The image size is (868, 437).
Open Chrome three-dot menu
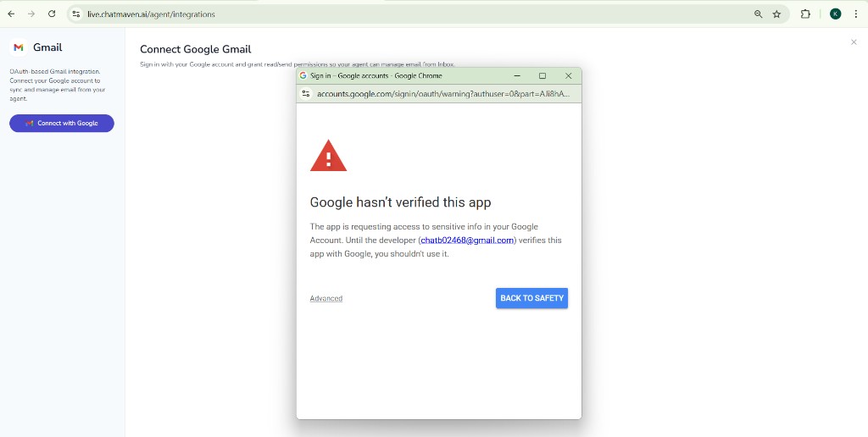point(856,14)
